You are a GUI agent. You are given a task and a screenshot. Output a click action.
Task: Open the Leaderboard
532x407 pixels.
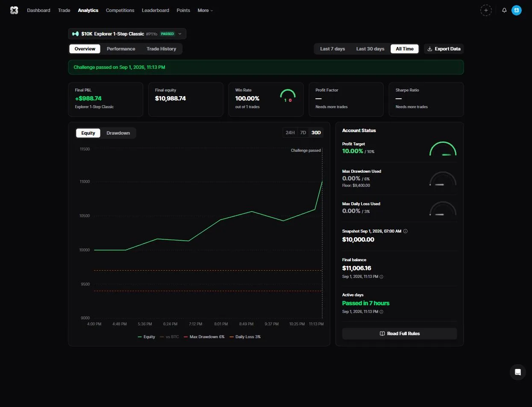click(156, 10)
